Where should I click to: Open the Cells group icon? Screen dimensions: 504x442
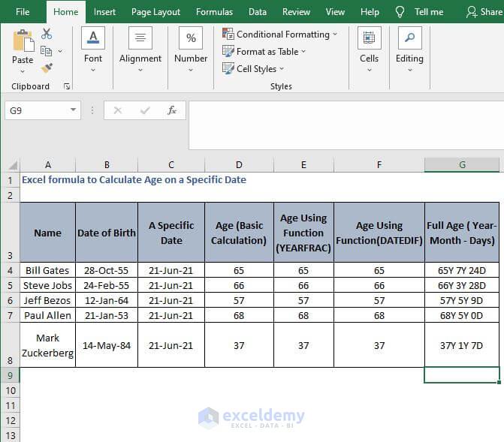click(369, 38)
